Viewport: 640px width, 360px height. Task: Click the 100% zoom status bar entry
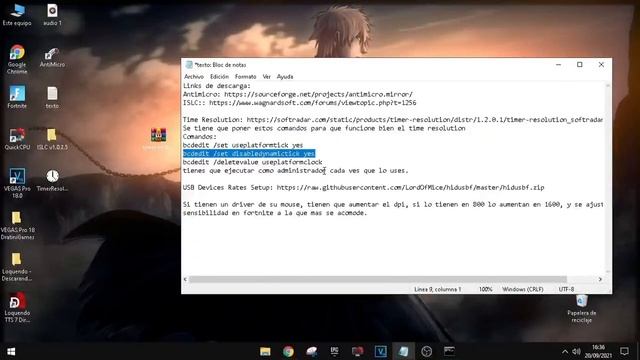point(486,289)
